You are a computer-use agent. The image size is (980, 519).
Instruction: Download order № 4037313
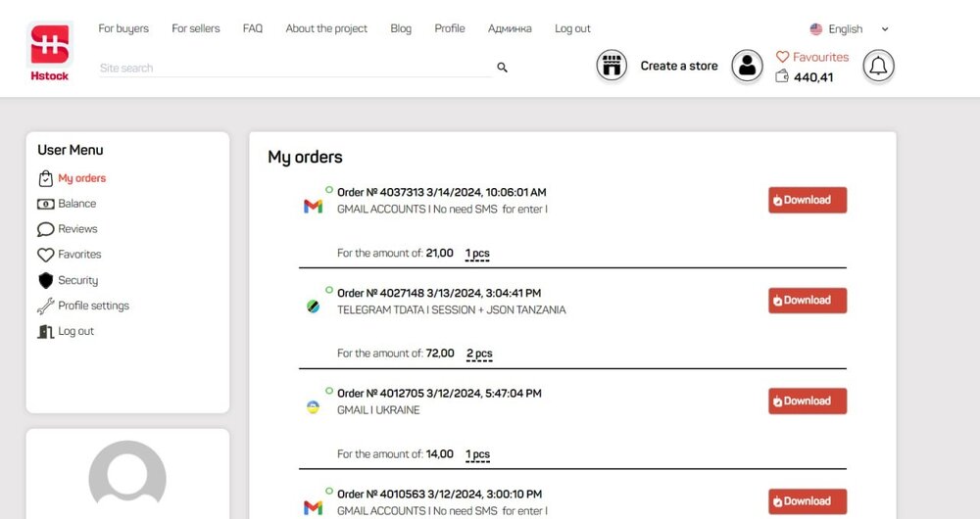tap(808, 200)
